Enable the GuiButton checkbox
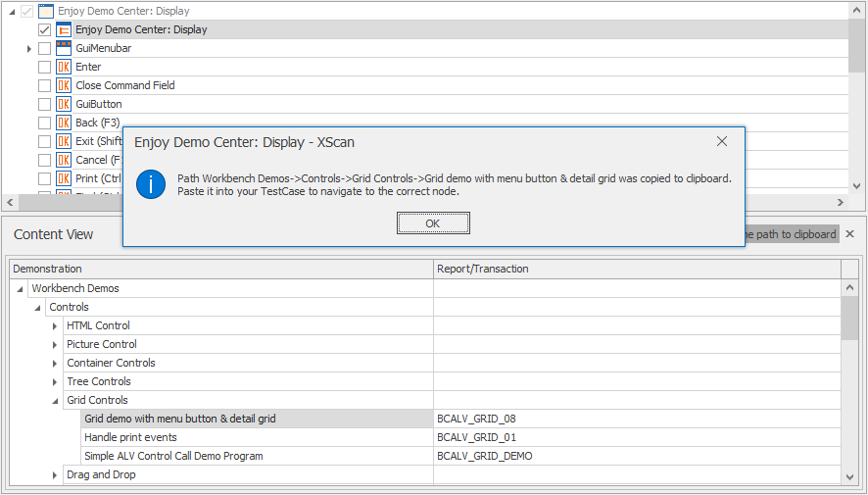Viewport: 868px width, 495px height. point(44,104)
